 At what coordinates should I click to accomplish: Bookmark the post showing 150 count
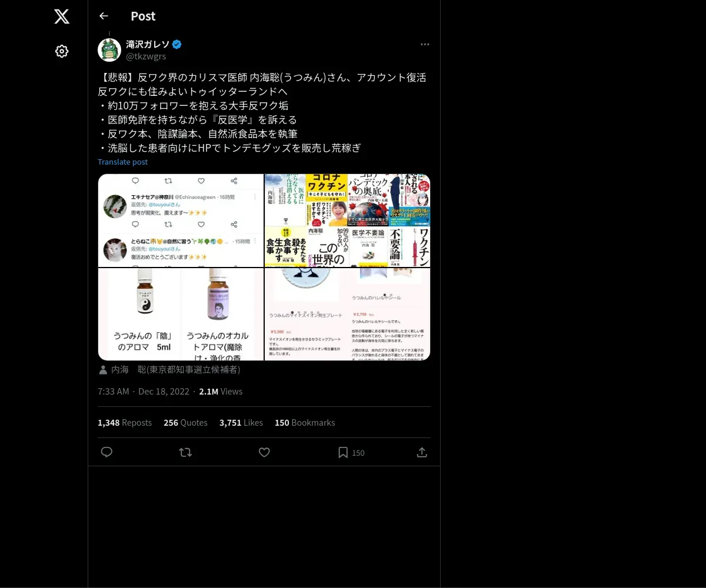(351, 452)
